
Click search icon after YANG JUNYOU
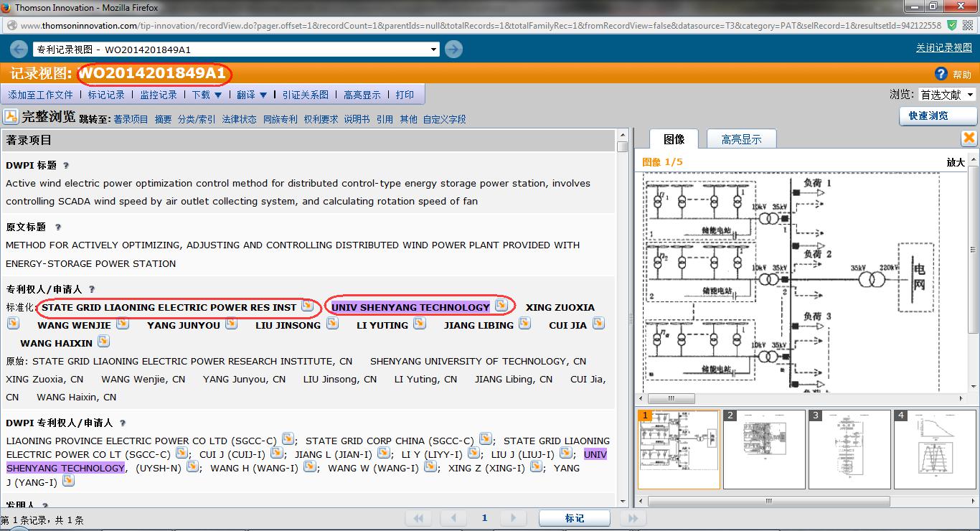tap(231, 324)
